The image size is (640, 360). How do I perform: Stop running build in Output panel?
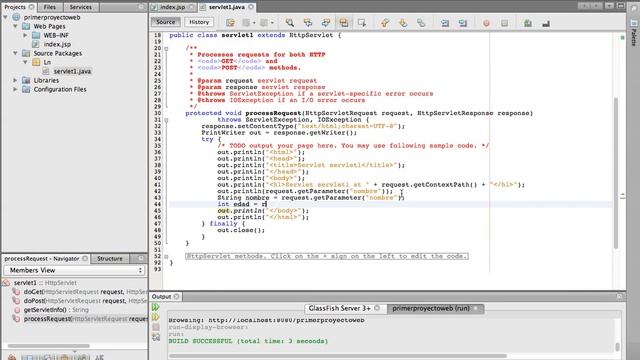pyautogui.click(x=156, y=327)
